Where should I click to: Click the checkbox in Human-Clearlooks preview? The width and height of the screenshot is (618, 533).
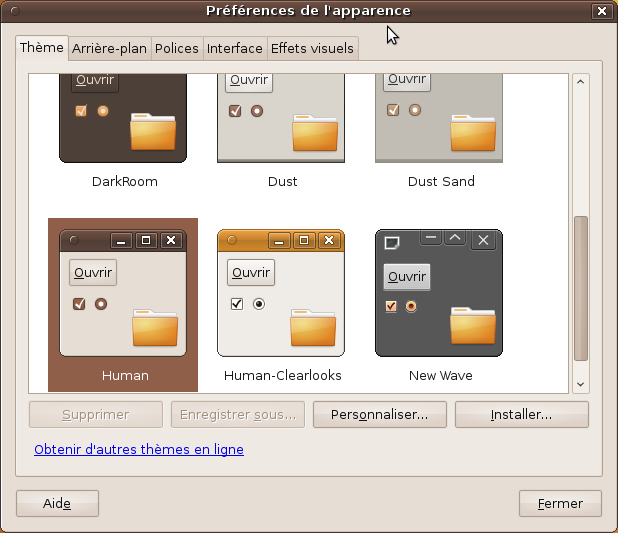coord(237,304)
